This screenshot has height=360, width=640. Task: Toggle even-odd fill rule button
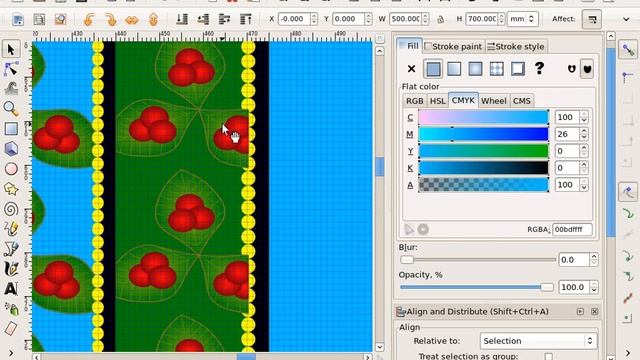tap(571, 69)
